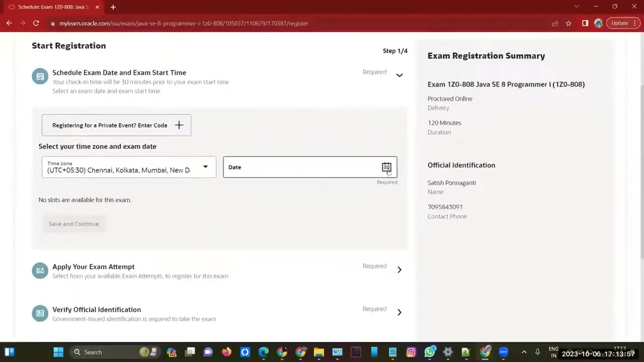This screenshot has width=644, height=362.
Task: Click 'Exam 1Z0-808 Java SE 8 Programmer I' title
Action: point(506,84)
